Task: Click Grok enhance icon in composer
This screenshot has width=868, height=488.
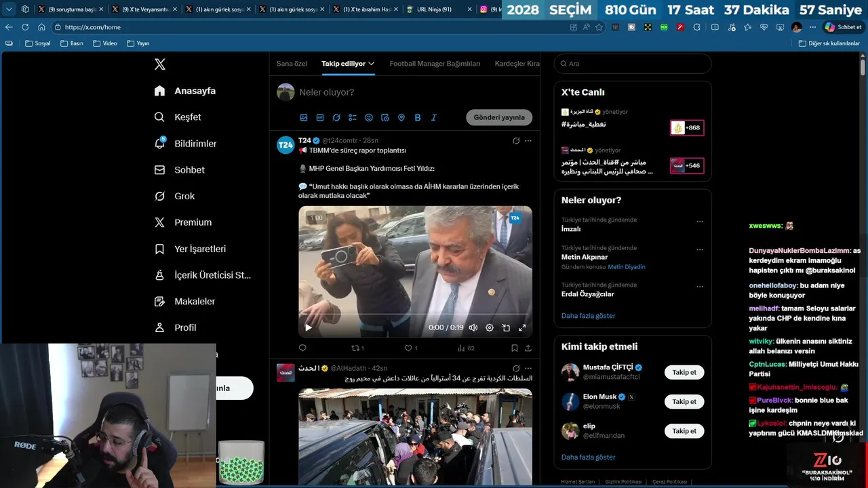Action: [x=336, y=118]
